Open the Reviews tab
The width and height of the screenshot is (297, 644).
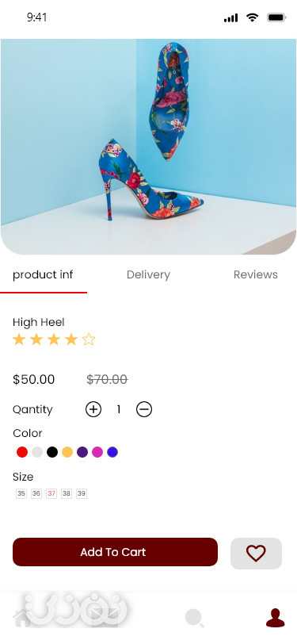pos(256,274)
